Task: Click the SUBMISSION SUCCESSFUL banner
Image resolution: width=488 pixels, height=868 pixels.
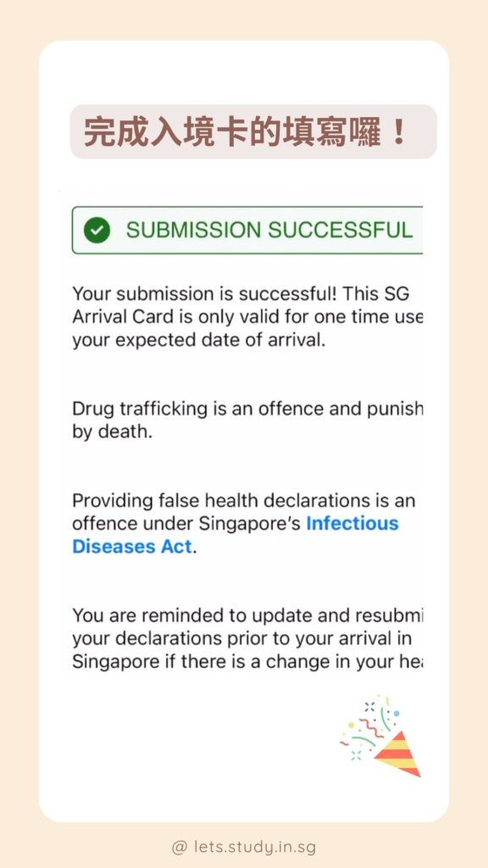Action: click(x=247, y=231)
